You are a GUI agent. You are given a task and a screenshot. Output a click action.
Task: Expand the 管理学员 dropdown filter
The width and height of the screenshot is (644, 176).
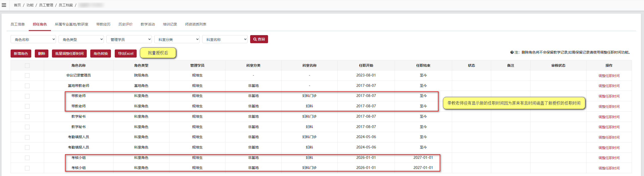point(129,39)
